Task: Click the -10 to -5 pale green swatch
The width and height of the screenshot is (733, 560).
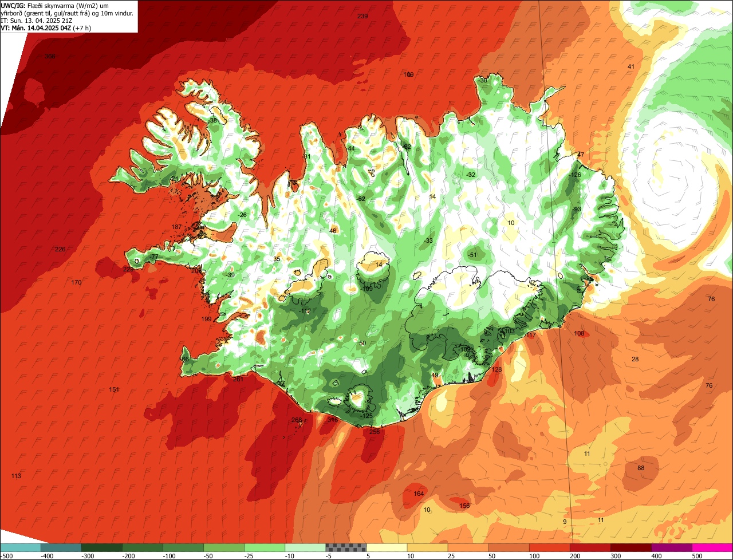Action: tap(305, 547)
